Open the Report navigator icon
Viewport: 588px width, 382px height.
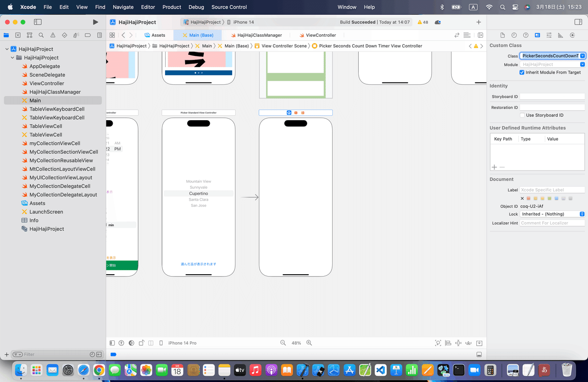click(99, 35)
